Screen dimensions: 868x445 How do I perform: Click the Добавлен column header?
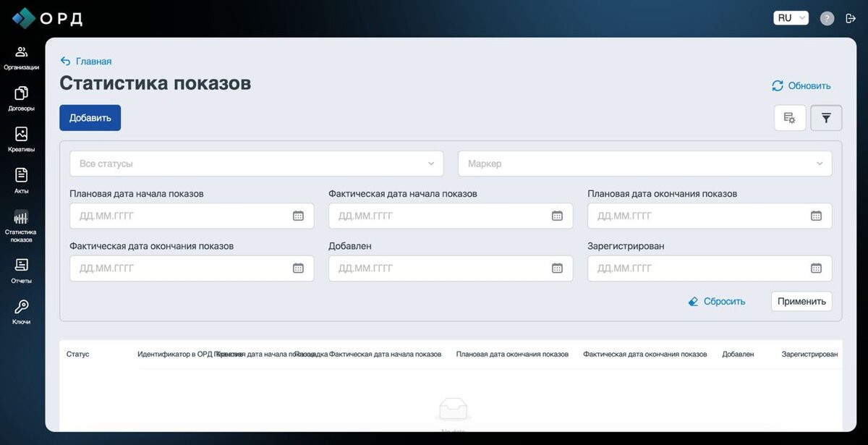click(738, 354)
